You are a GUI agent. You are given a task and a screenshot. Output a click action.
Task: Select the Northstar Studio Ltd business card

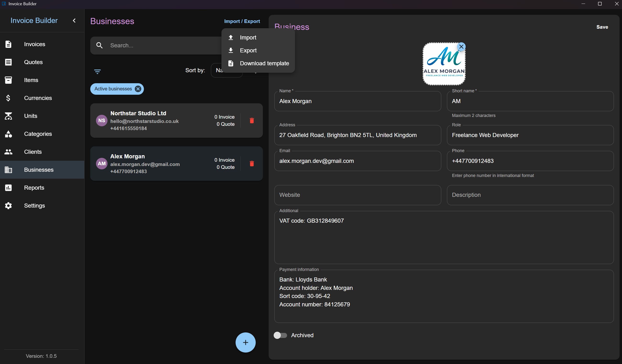176,121
